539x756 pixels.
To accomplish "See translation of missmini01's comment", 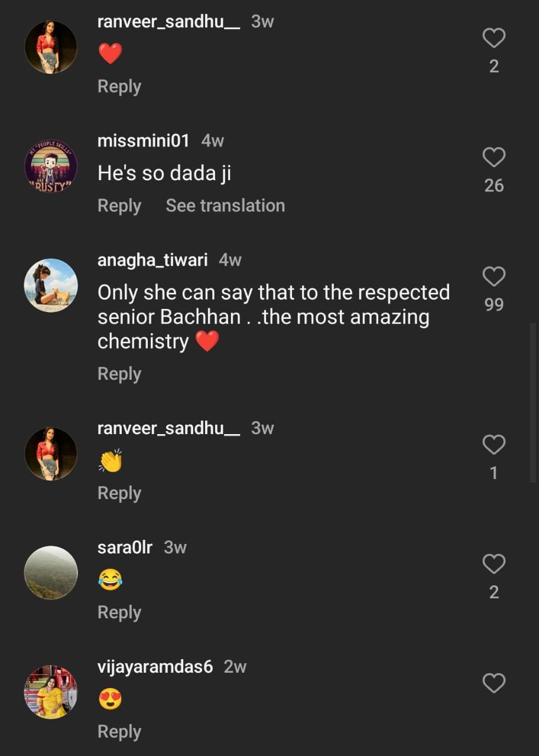I will click(x=225, y=206).
